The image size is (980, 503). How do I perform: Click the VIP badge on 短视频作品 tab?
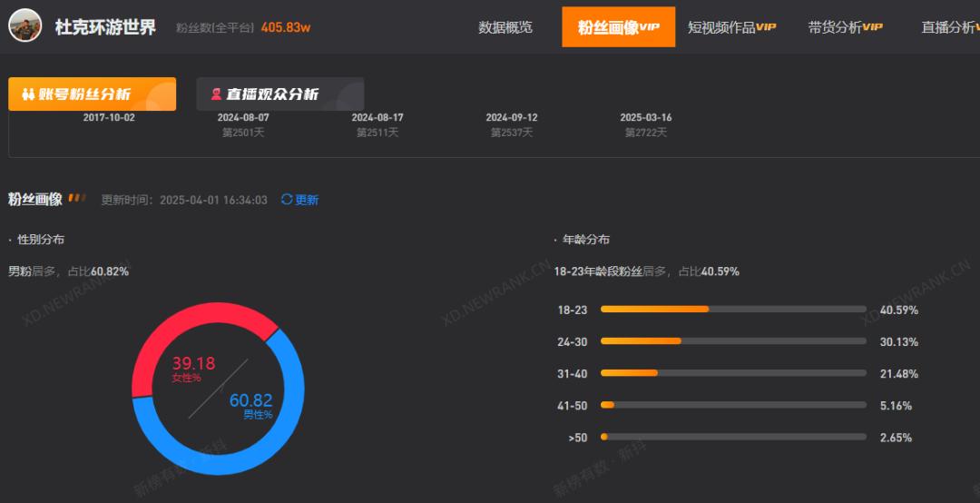(767, 27)
